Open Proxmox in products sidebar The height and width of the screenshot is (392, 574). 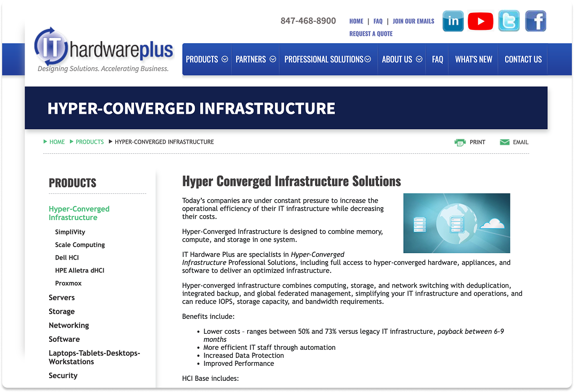tap(68, 283)
